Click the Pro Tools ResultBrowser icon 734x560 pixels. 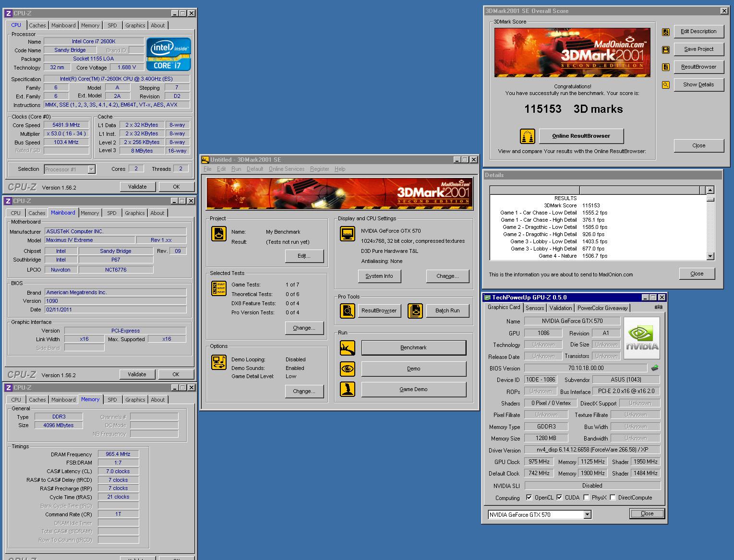(x=348, y=311)
